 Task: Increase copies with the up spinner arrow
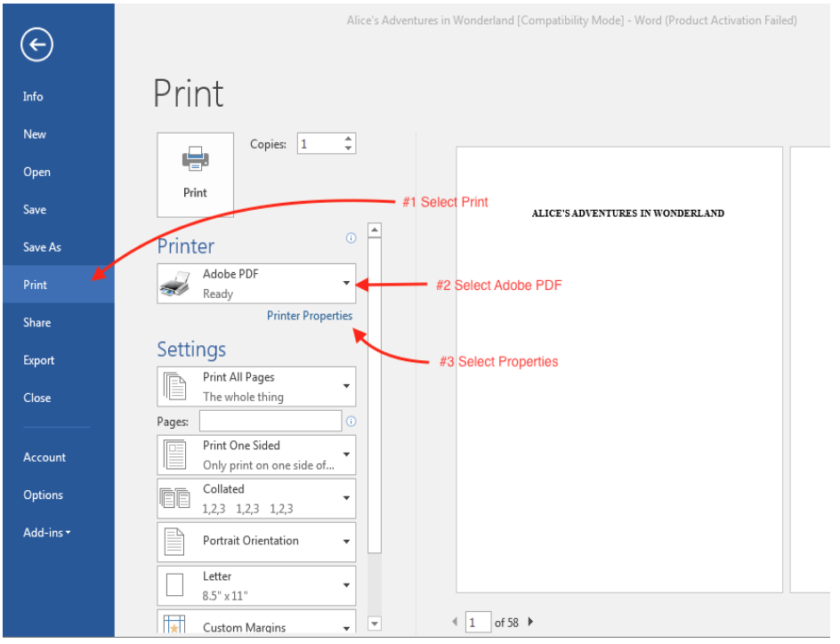click(348, 139)
